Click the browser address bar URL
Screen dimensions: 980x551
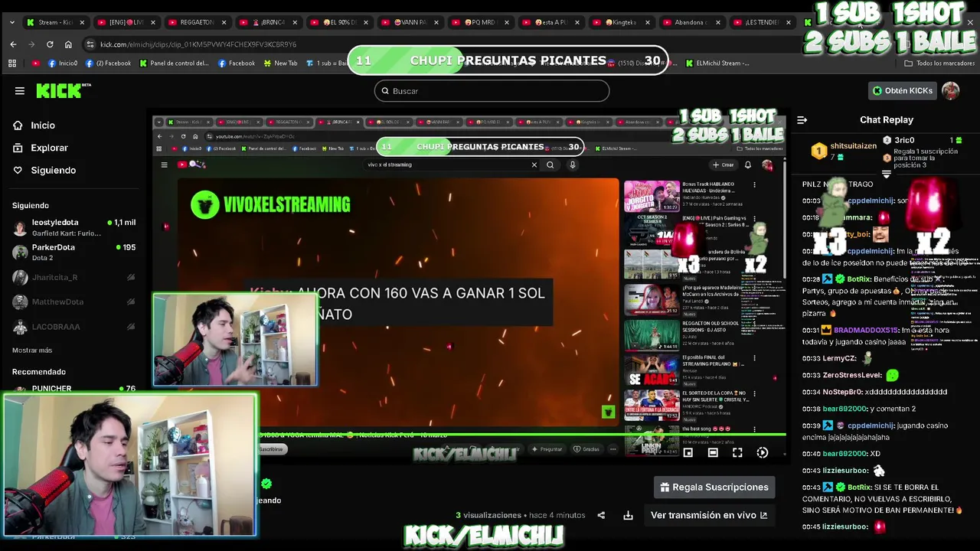click(198, 44)
